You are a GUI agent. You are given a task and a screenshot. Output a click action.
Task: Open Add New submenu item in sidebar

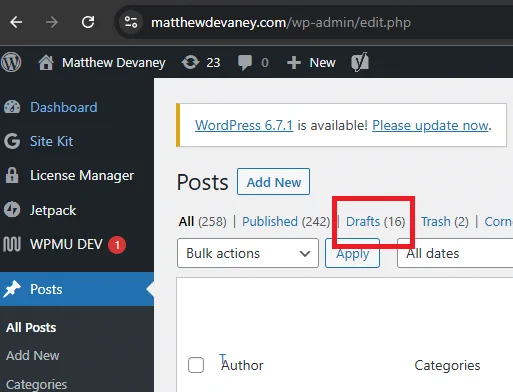click(x=33, y=356)
